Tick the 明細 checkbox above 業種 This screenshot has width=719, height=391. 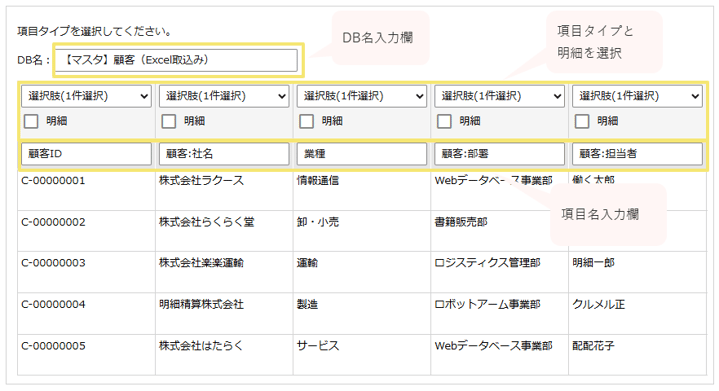pos(306,121)
